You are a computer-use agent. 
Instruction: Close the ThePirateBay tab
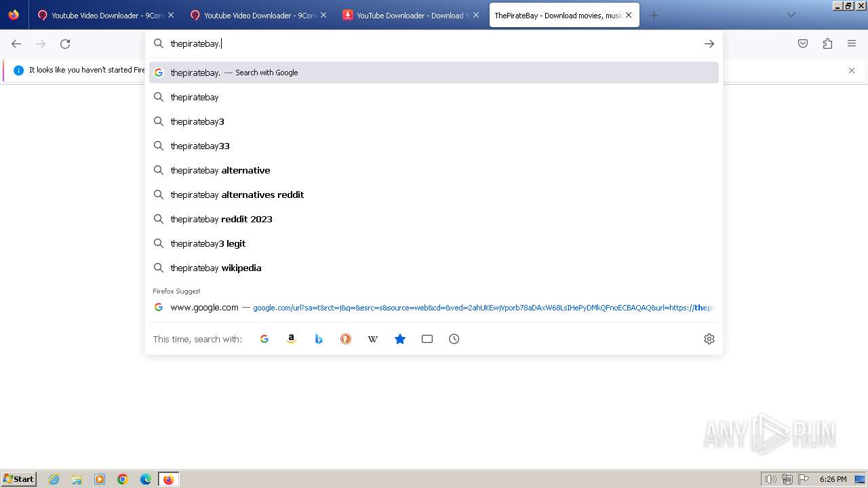click(x=629, y=15)
